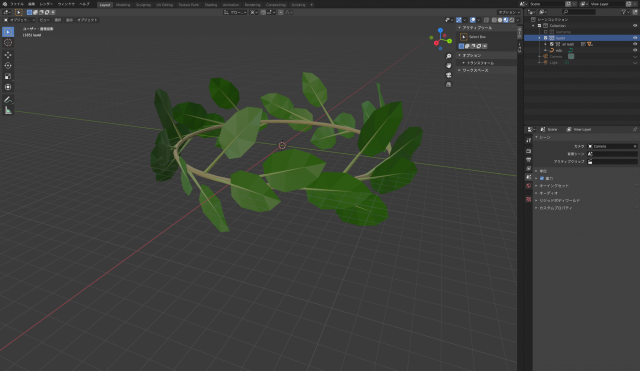Toggle viewport gizmo display button
The height and width of the screenshot is (371, 640).
tap(459, 20)
